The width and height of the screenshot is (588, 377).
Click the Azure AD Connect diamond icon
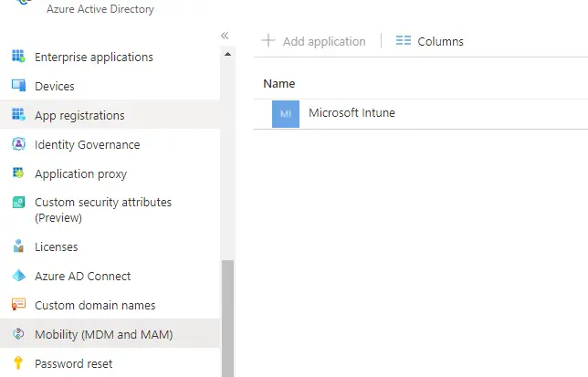click(x=18, y=276)
